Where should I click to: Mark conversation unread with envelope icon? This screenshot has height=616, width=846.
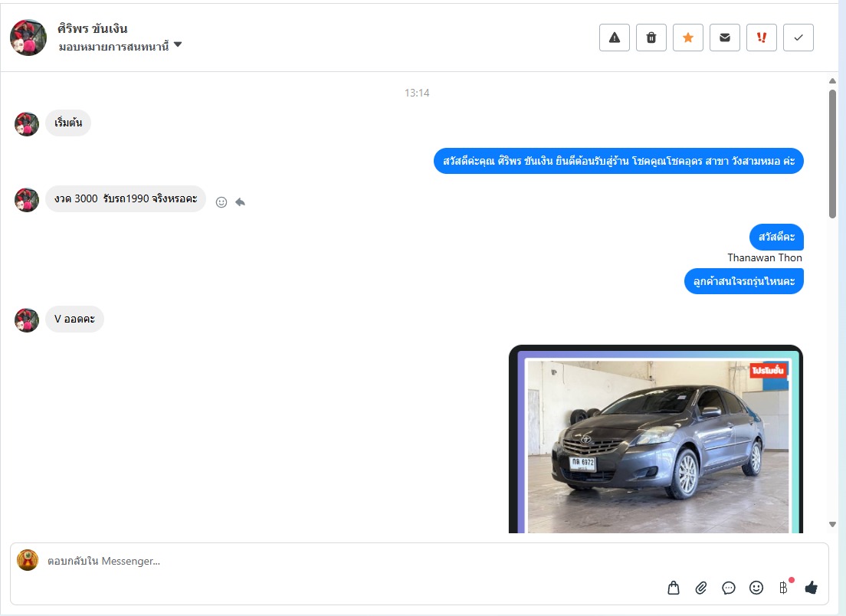[x=725, y=38]
